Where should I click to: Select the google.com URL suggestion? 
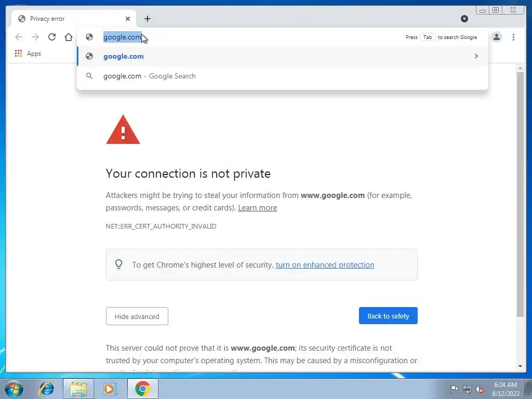tap(283, 56)
